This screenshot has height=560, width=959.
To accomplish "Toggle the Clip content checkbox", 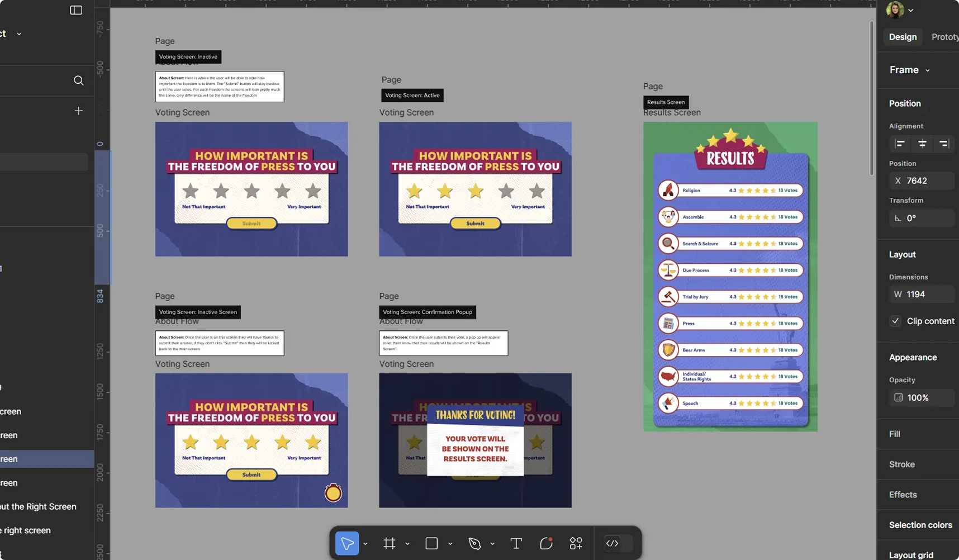I will pyautogui.click(x=895, y=321).
